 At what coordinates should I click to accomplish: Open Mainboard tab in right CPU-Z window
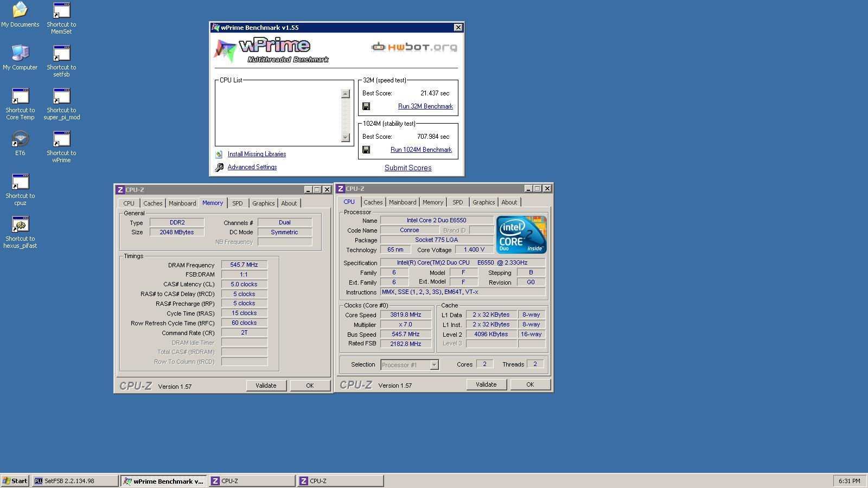[x=403, y=202]
